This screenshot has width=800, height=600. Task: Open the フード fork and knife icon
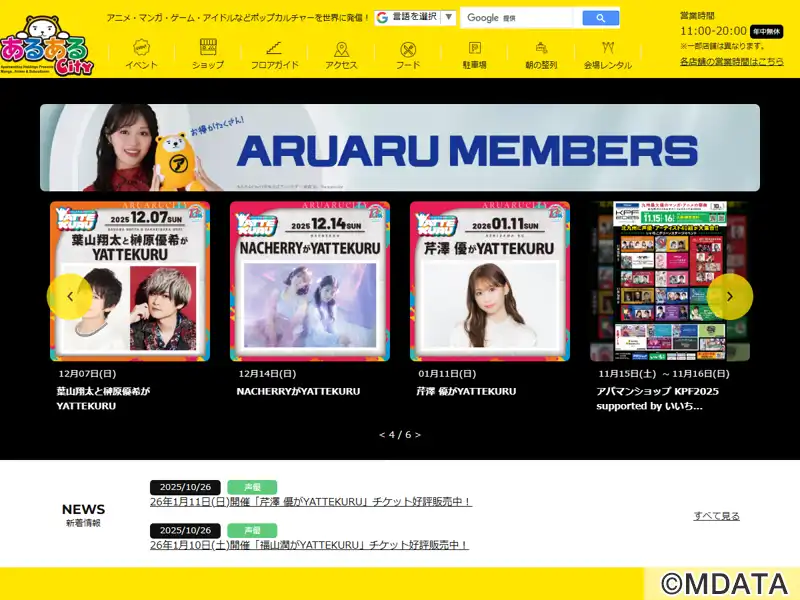pyautogui.click(x=408, y=50)
